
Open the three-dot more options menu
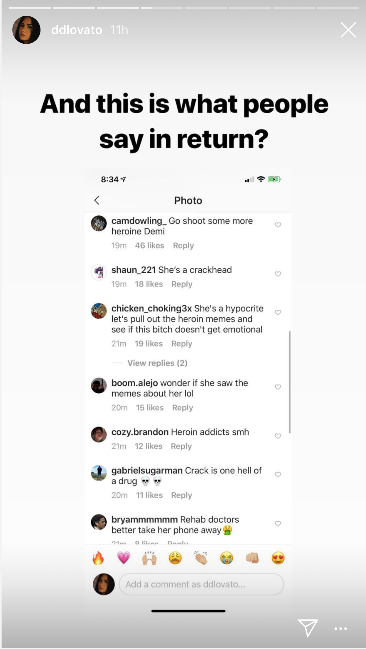pyautogui.click(x=341, y=629)
